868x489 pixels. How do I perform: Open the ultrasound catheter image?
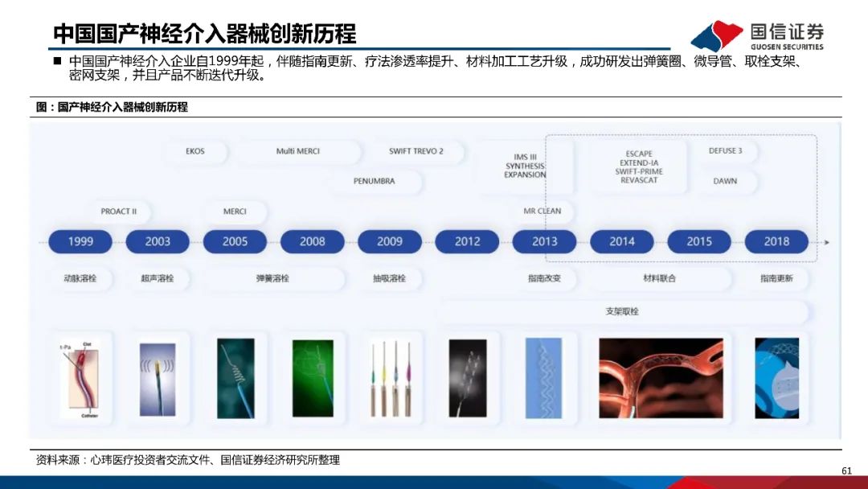point(158,380)
